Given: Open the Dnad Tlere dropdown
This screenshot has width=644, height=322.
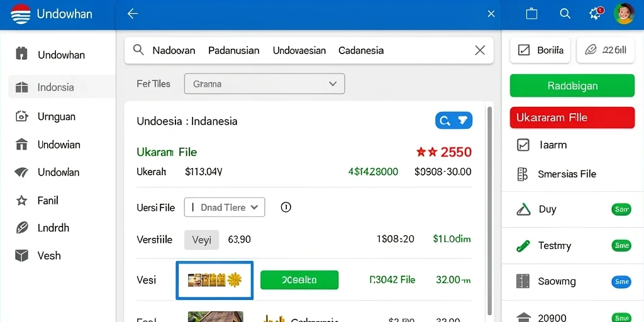Looking at the screenshot, I should [x=225, y=208].
